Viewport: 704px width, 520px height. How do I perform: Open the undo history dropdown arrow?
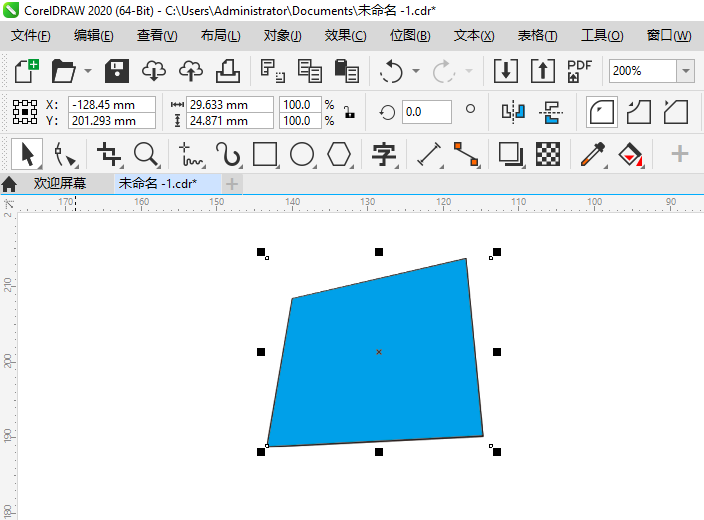coord(416,71)
